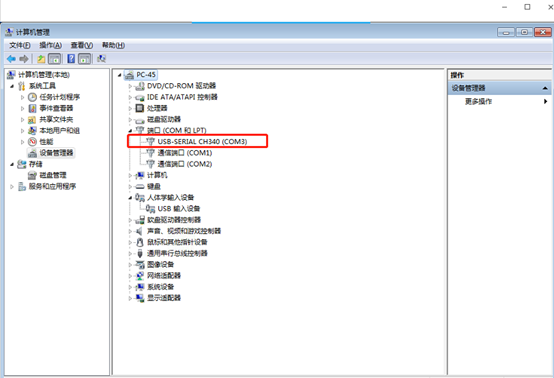Viewport: 554px width, 378px height.
Task: Click the DVD/CD-ROM 驱动器 device icon
Action: 140,86
